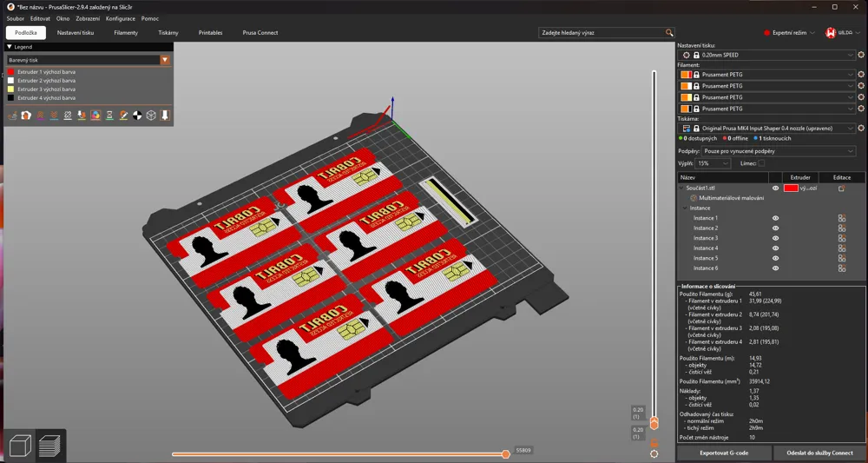Open settings cog beside 0.20mm SPEED preset
This screenshot has height=463, width=868.
tap(861, 55)
